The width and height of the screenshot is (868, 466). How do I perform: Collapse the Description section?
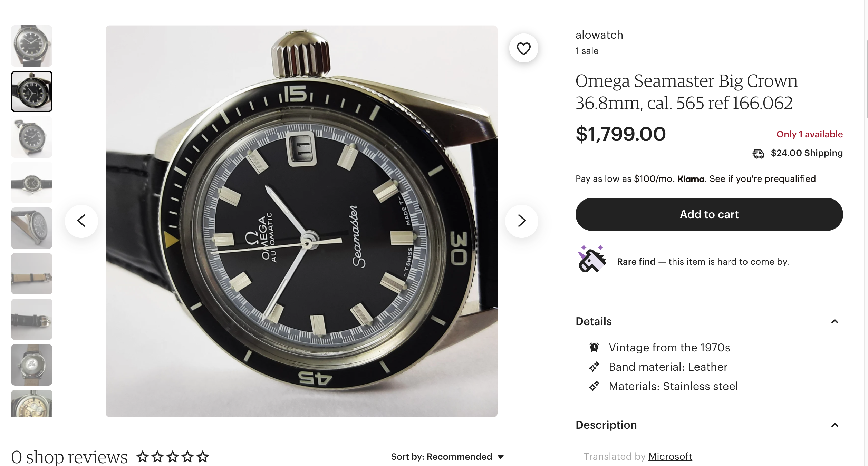coord(835,425)
